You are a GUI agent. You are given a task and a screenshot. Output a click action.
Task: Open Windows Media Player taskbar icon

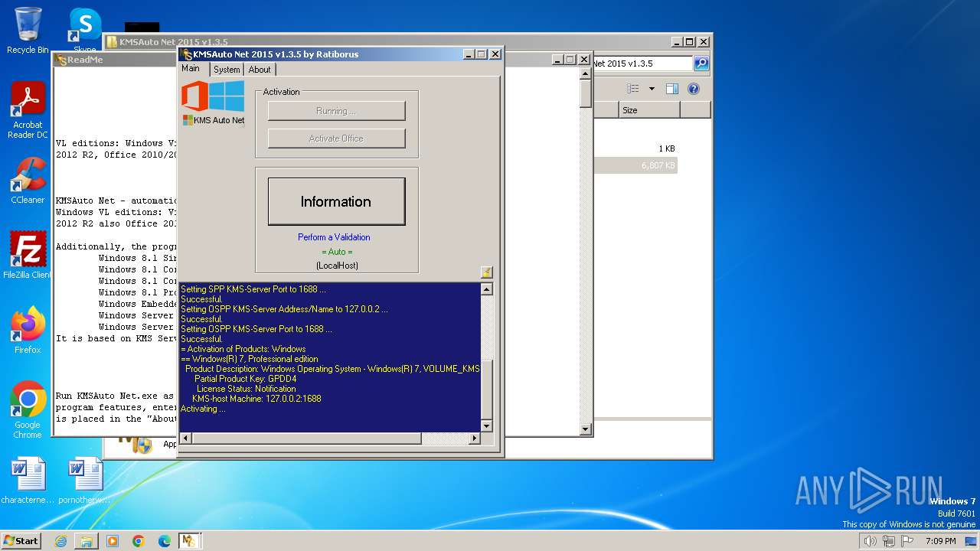(x=113, y=541)
